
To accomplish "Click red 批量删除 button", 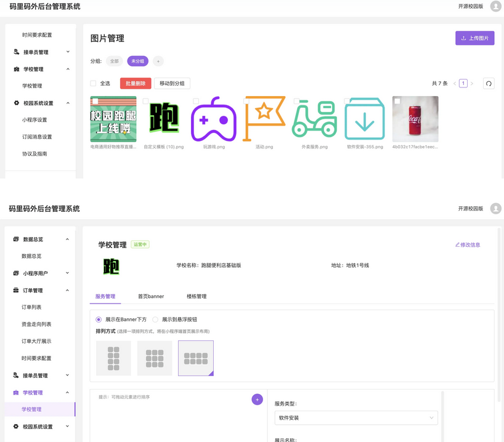I will (136, 84).
